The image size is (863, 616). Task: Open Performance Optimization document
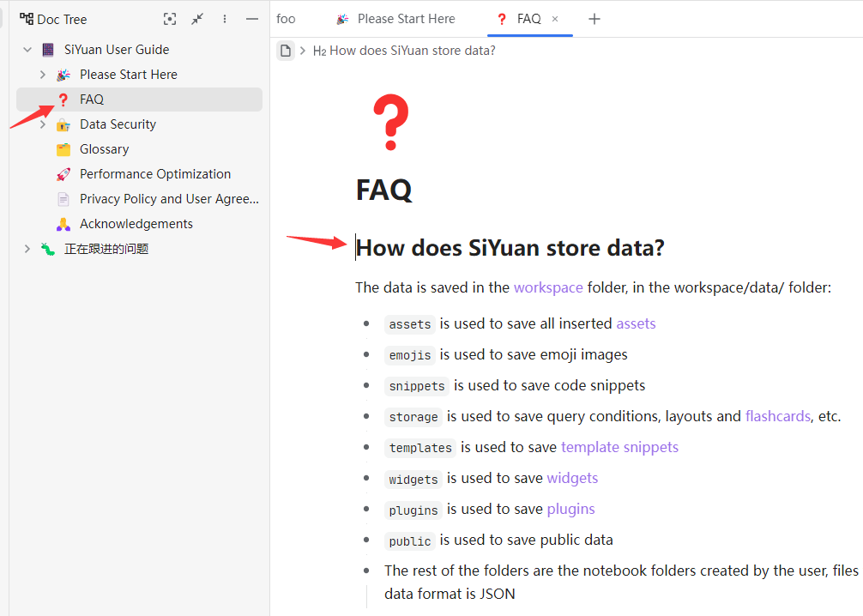pyautogui.click(x=155, y=174)
